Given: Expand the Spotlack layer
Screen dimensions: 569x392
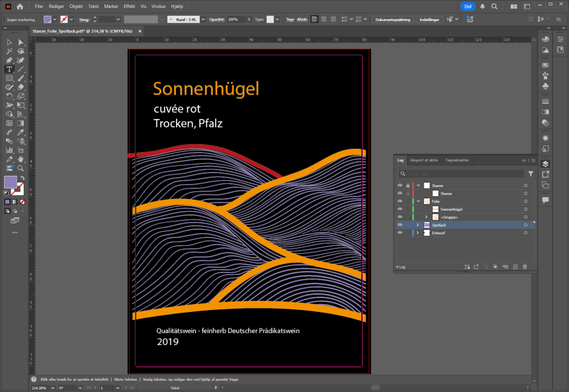Looking at the screenshot, I should click(x=417, y=225).
